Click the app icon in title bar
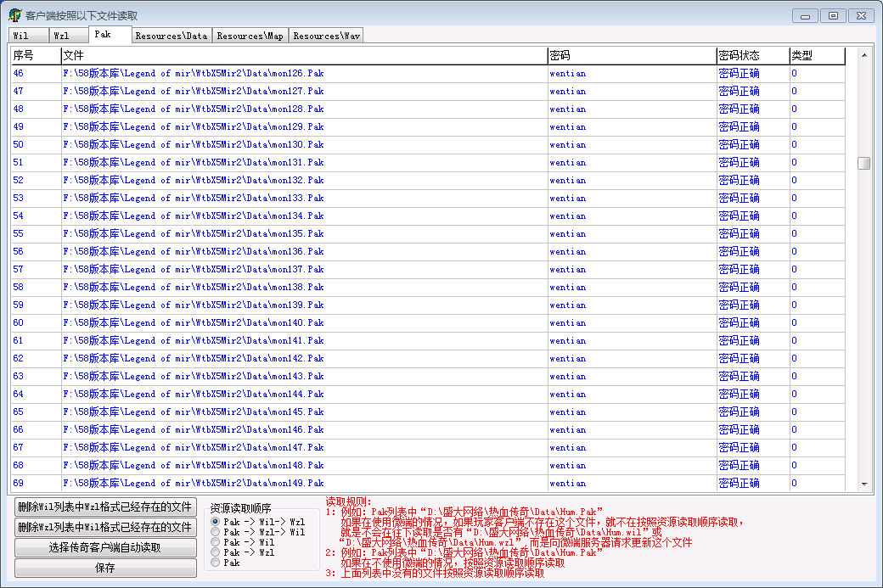 [14, 15]
